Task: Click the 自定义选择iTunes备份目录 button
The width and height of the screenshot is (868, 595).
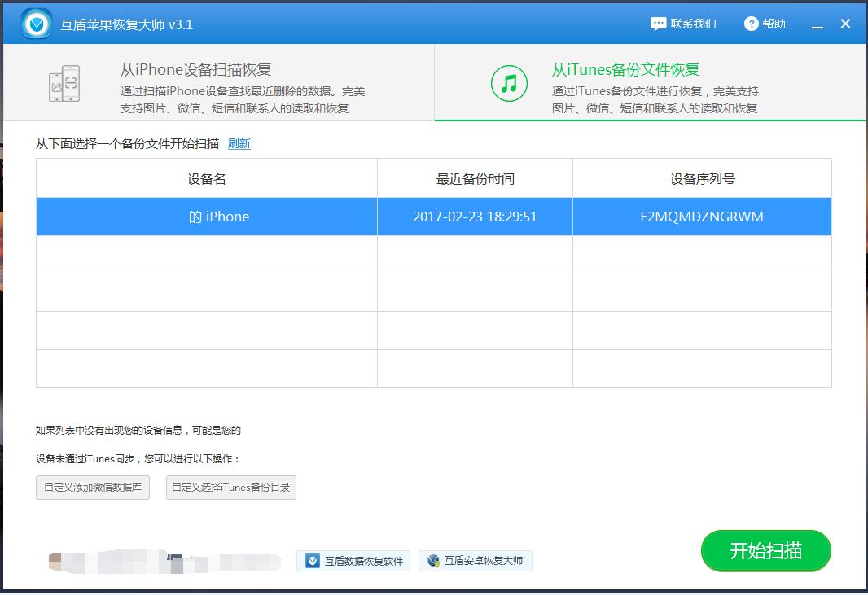Action: click(x=230, y=488)
